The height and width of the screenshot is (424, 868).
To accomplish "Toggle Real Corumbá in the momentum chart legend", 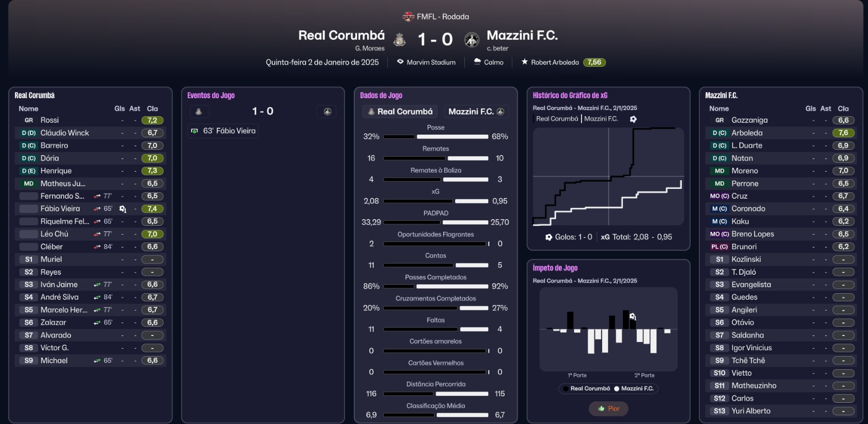I will tap(586, 389).
